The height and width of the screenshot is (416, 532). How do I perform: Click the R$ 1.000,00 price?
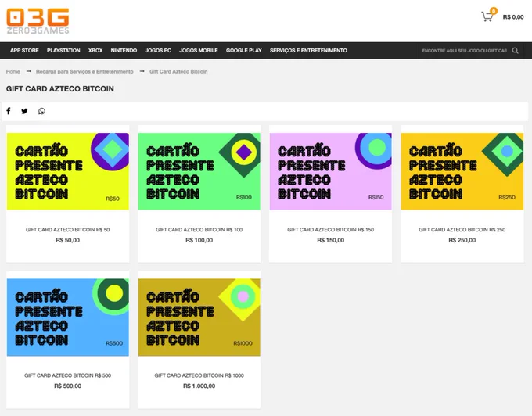[199, 386]
